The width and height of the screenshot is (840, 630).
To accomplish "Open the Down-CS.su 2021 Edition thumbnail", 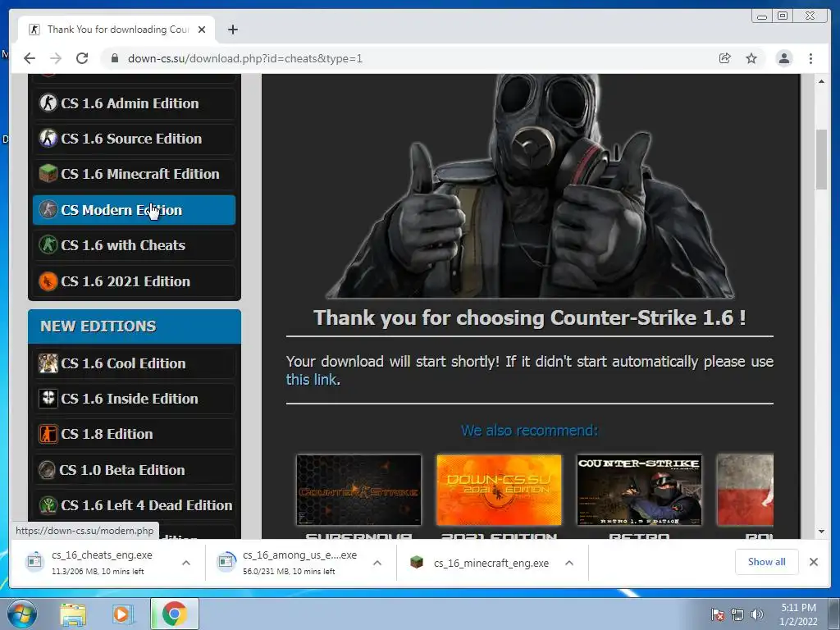I will pyautogui.click(x=499, y=490).
